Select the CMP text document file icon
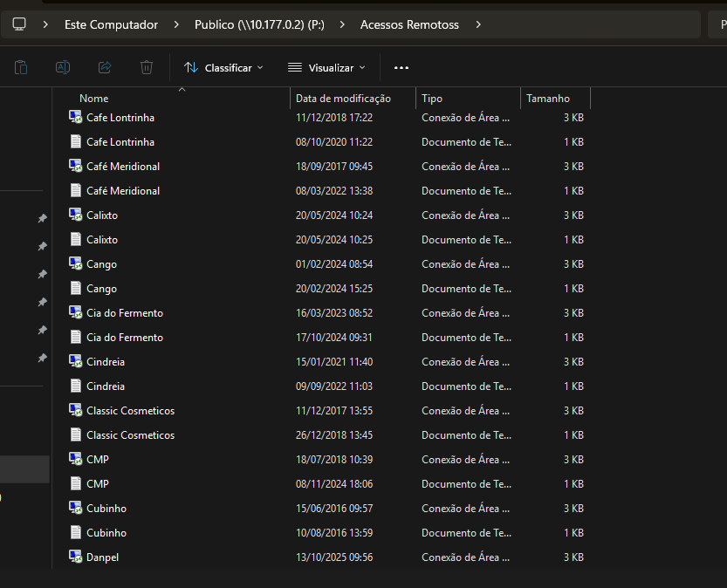 click(76, 483)
